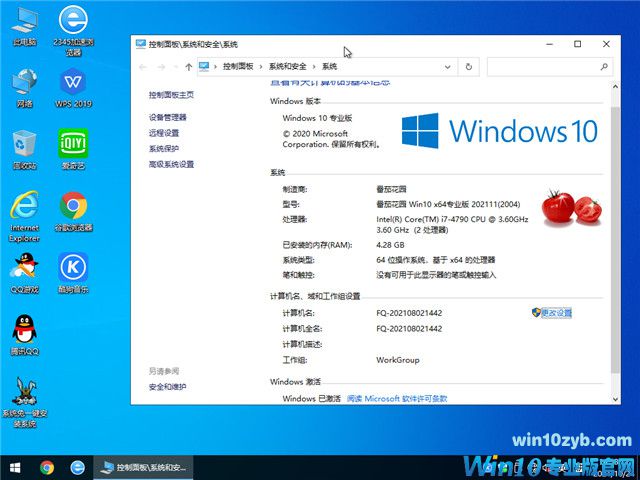This screenshot has height=480, width=640.
Task: Click the Windows 10 logo image
Action: click(x=500, y=131)
